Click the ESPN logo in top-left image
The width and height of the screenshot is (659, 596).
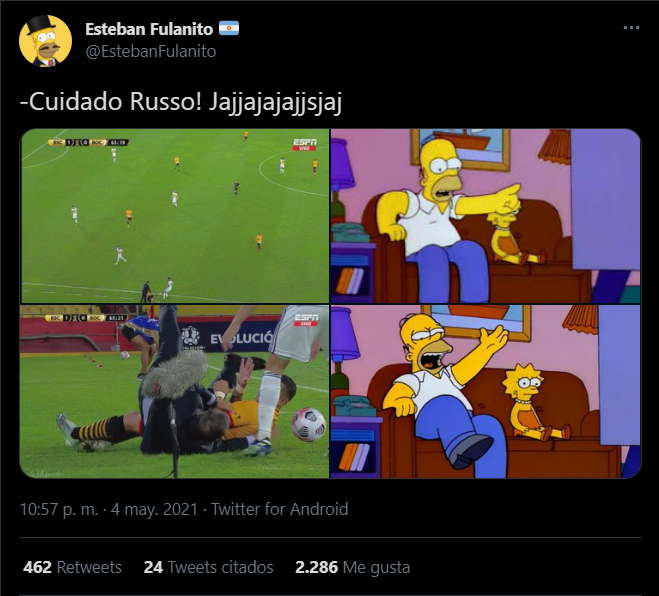click(305, 144)
